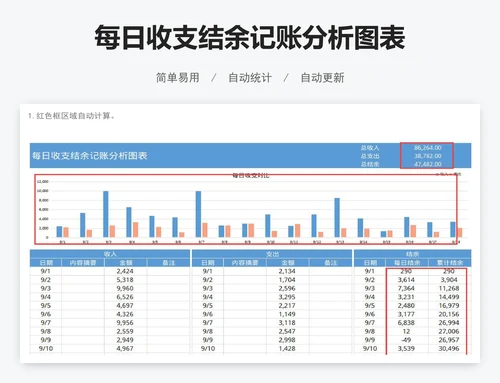Viewport: 500px width, 383px height.
Task: Select expense amount 1,704
Action: [x=287, y=280]
